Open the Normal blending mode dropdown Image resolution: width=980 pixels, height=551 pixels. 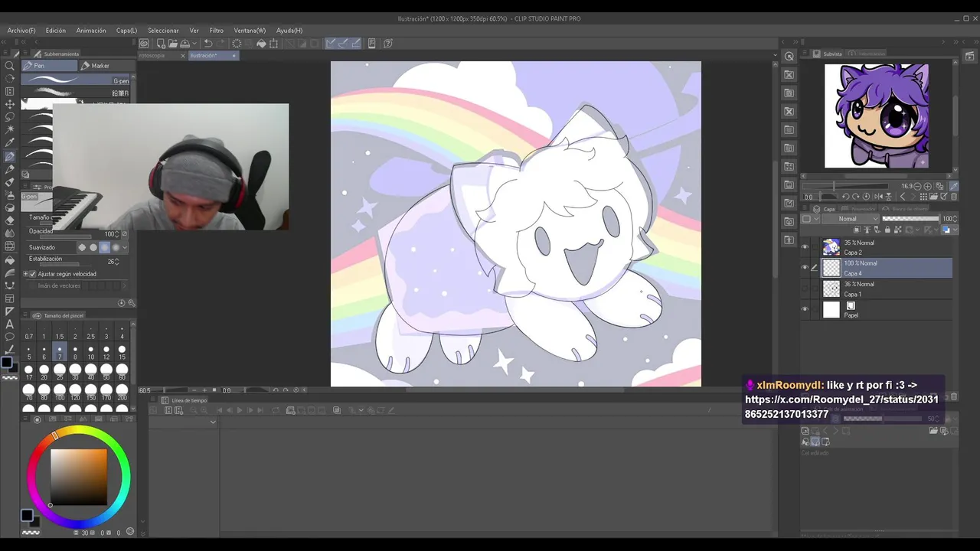pos(850,219)
